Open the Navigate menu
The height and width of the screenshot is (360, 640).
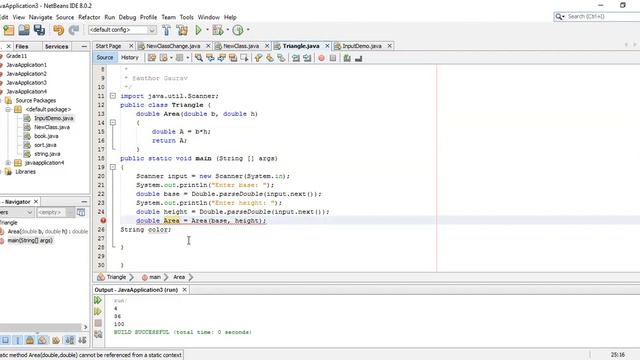pos(40,17)
